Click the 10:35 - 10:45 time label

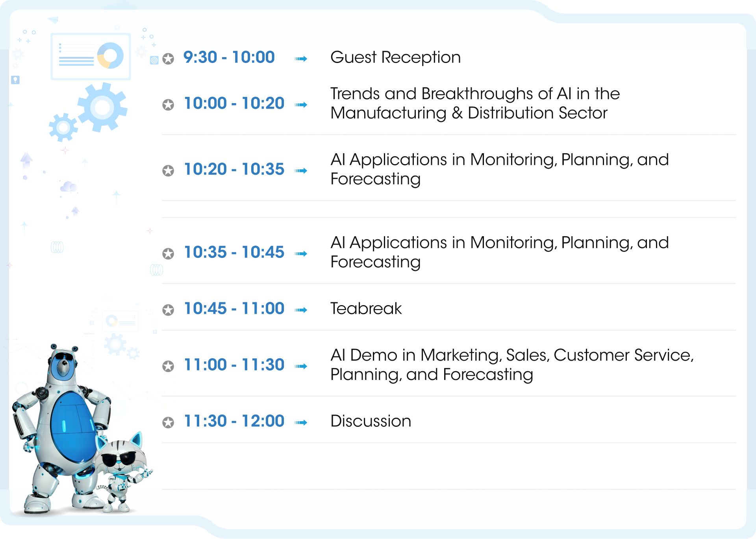click(x=234, y=252)
